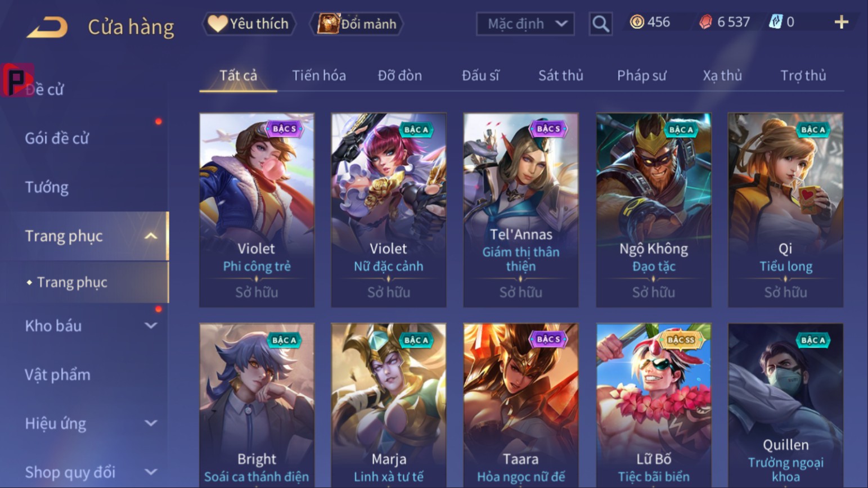
Task: Click the red ruby currency icon
Action: pyautogui.click(x=705, y=22)
